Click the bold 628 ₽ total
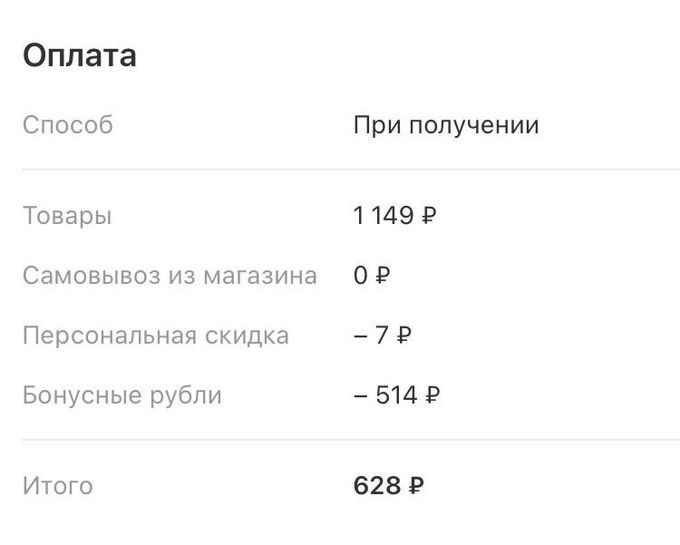This screenshot has width=680, height=545. pos(389,487)
